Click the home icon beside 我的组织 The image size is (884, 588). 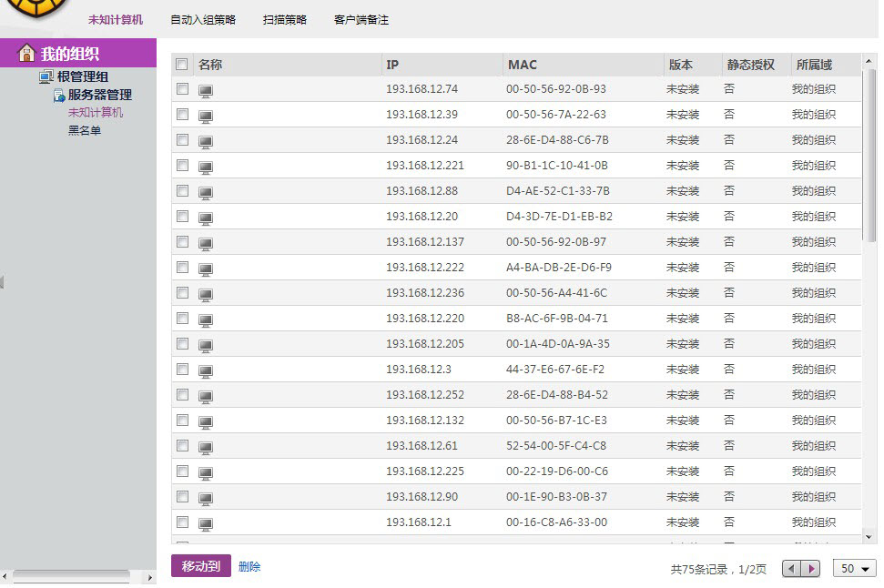click(x=27, y=53)
